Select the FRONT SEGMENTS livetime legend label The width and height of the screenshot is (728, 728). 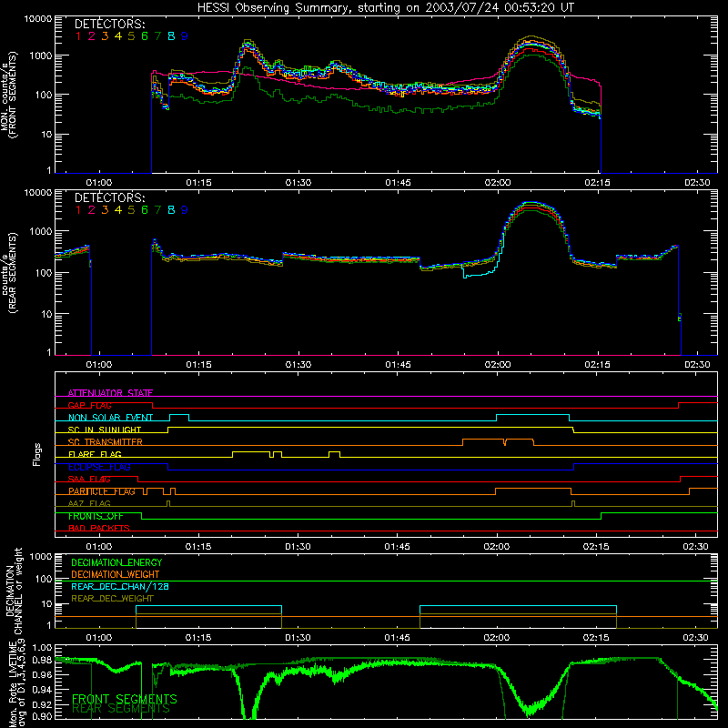[x=125, y=699]
